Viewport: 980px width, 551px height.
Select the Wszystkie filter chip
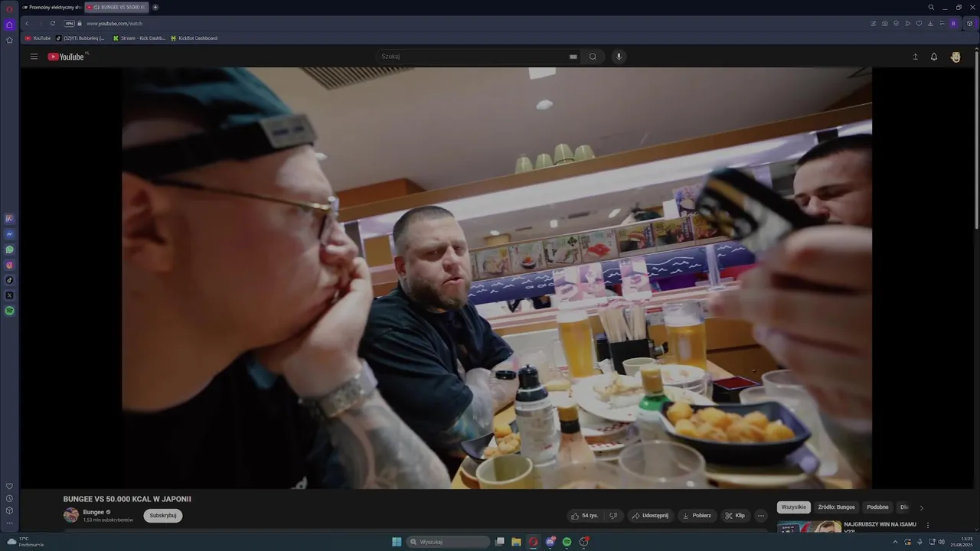coord(794,507)
